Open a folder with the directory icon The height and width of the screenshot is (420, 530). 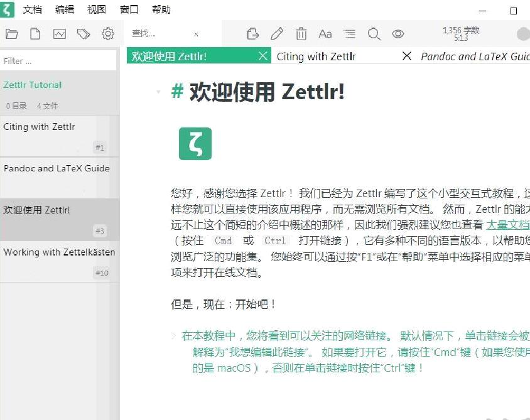coord(11,34)
